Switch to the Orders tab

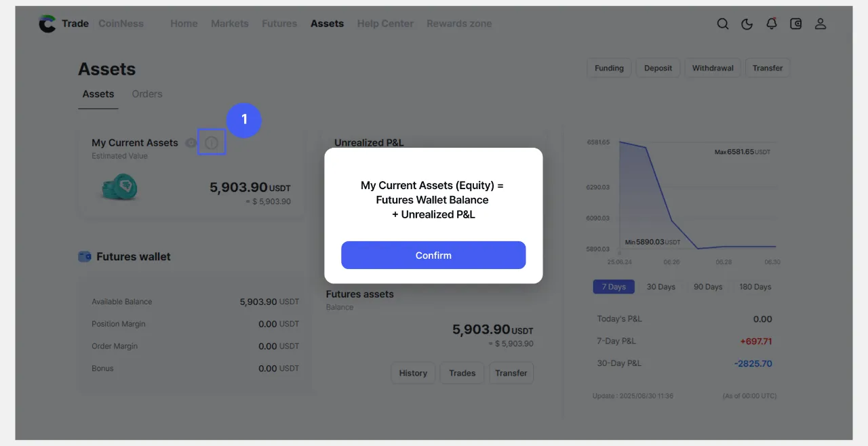pos(147,94)
